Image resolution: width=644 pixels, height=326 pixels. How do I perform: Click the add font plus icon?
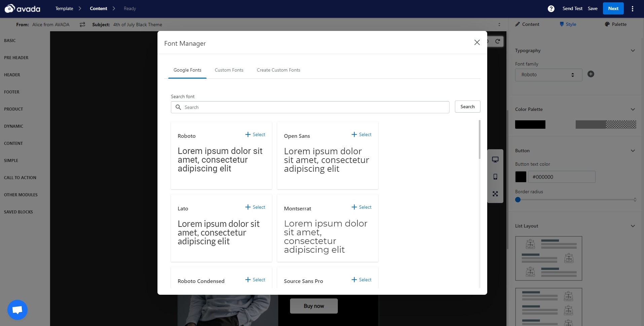pos(591,74)
